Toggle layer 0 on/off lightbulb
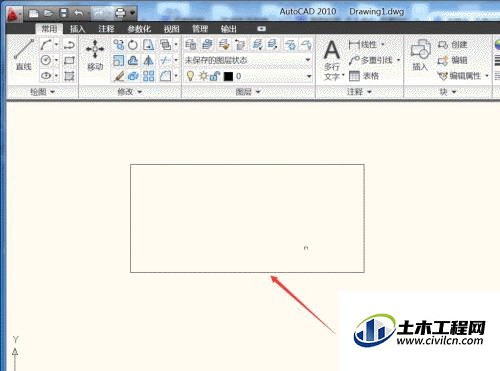Viewport: 500px width, 371px height. 190,76
